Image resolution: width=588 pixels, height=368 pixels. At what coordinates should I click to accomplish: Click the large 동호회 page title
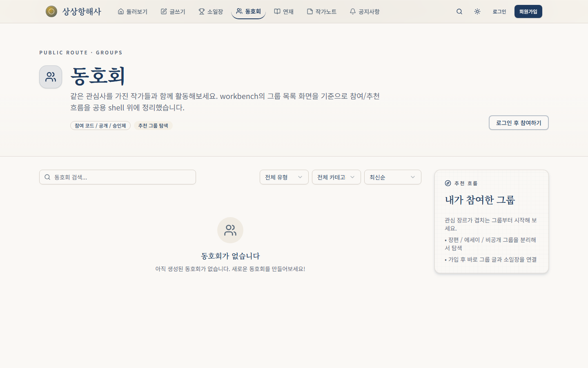[98, 76]
